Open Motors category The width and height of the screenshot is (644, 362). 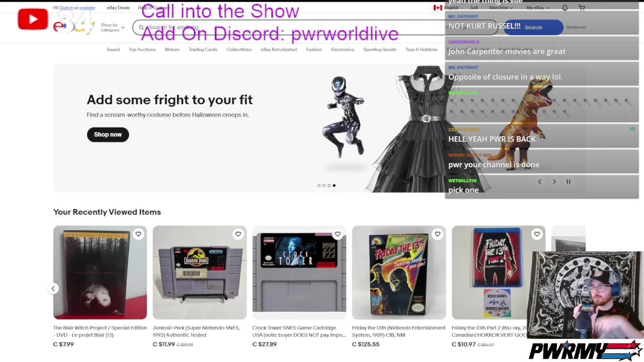(172, 49)
